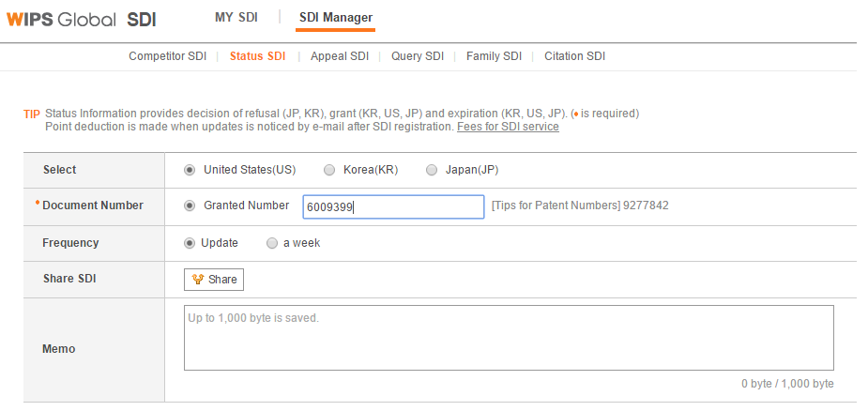Select the Granted Number radio button
The width and height of the screenshot is (868, 411).
point(190,205)
